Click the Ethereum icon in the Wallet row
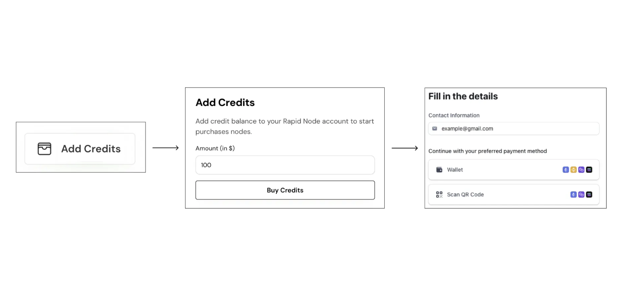 (566, 170)
